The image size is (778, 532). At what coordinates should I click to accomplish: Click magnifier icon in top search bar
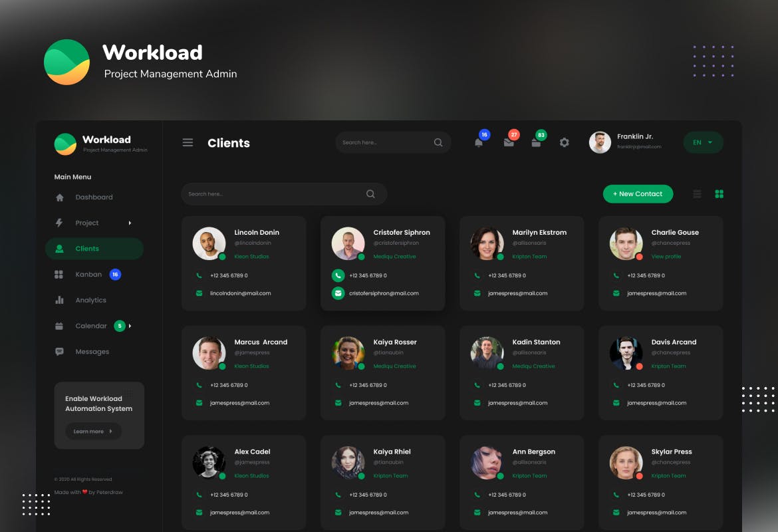point(438,142)
